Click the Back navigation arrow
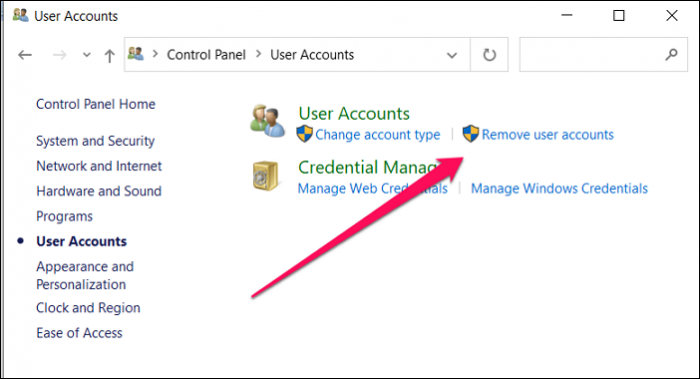The image size is (700, 379). pos(25,55)
